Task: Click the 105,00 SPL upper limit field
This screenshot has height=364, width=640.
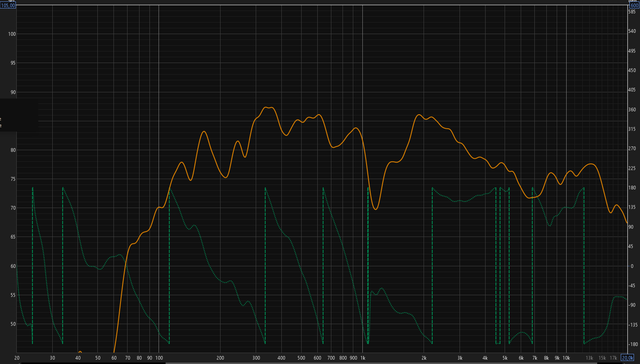Action: coord(8,5)
